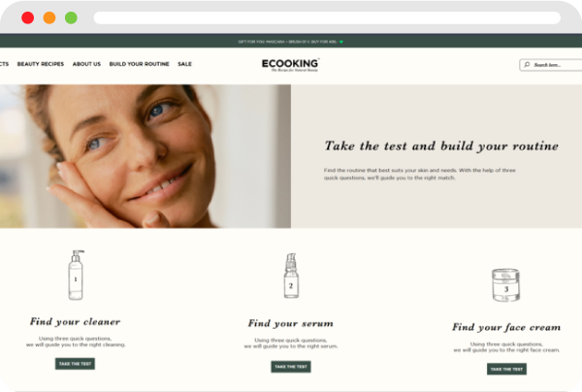Take the test for serum

(x=291, y=367)
